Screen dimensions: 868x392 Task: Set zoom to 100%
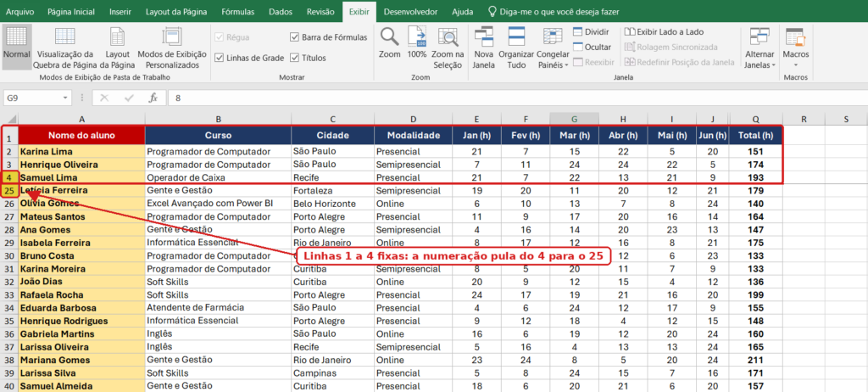(417, 42)
